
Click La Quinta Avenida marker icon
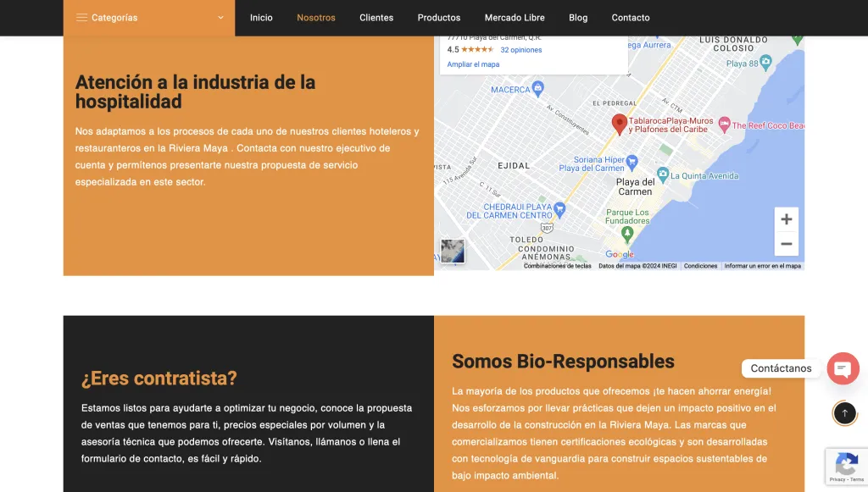(x=663, y=174)
